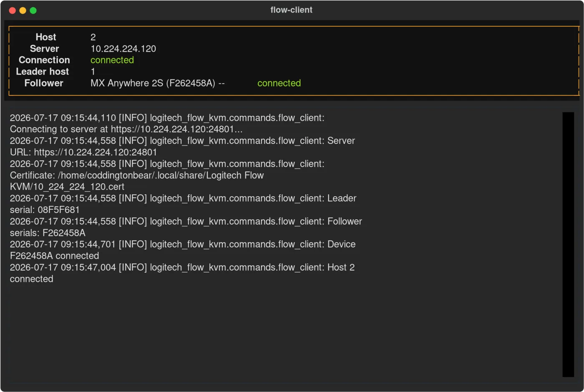This screenshot has height=392, width=584.
Task: Click the Leader host label
Action: pos(43,72)
